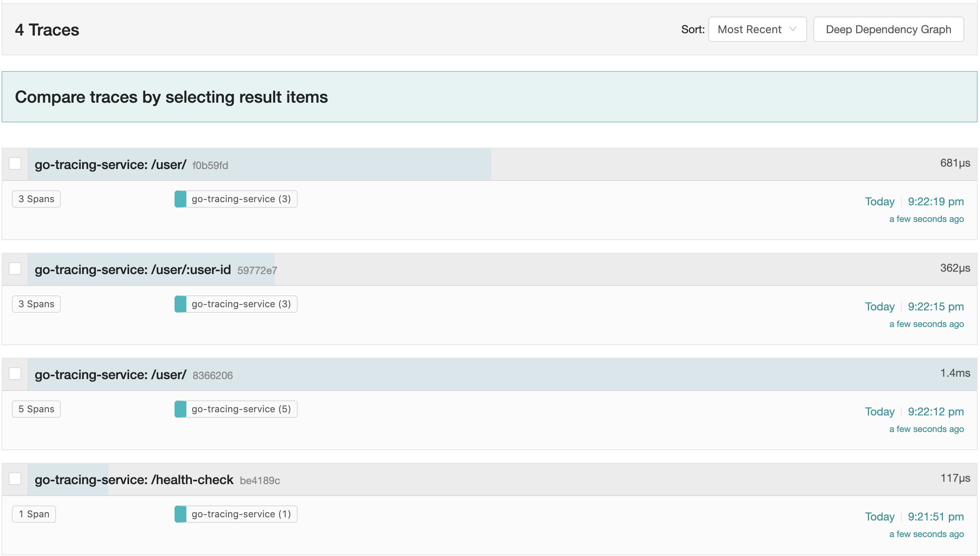The width and height of the screenshot is (980, 556).
Task: Click teal swatch in go-tracing-service (5) tag
Action: click(180, 409)
